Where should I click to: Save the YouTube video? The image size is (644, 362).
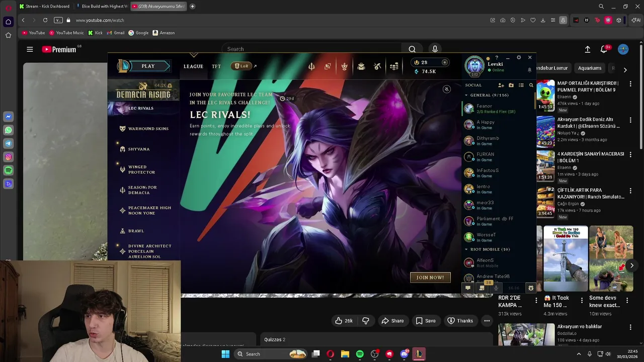[426, 321]
